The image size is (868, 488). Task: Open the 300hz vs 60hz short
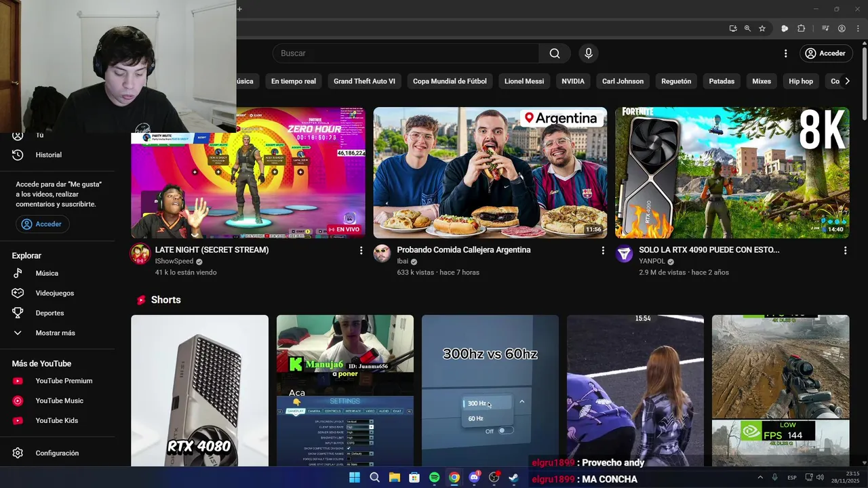click(x=490, y=390)
